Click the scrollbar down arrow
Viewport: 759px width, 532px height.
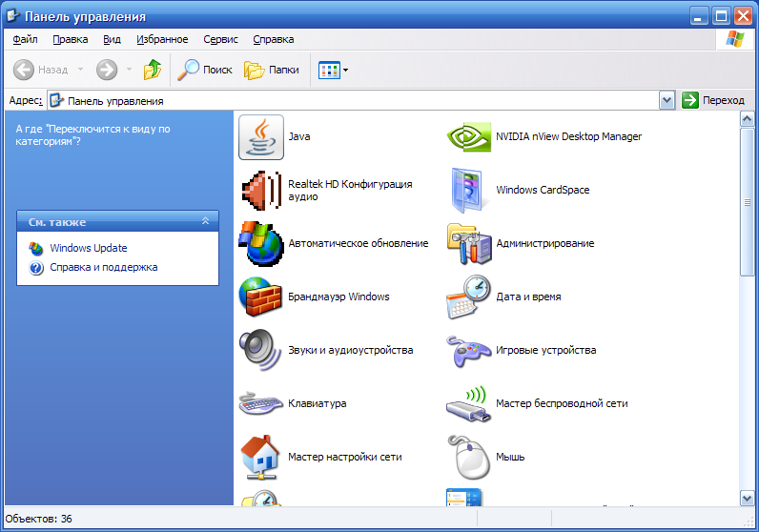pos(747,498)
